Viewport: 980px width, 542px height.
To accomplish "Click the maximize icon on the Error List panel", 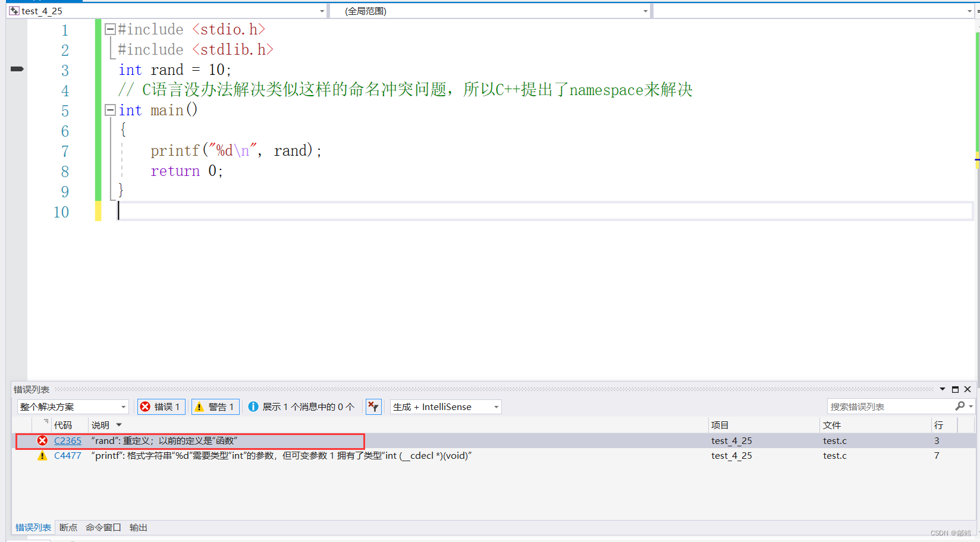I will tap(954, 389).
